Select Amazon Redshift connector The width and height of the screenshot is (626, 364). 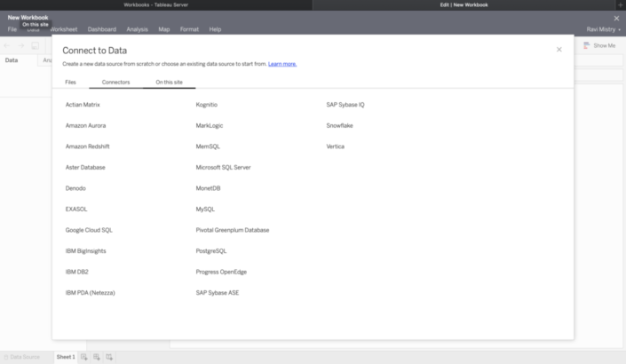(x=87, y=146)
